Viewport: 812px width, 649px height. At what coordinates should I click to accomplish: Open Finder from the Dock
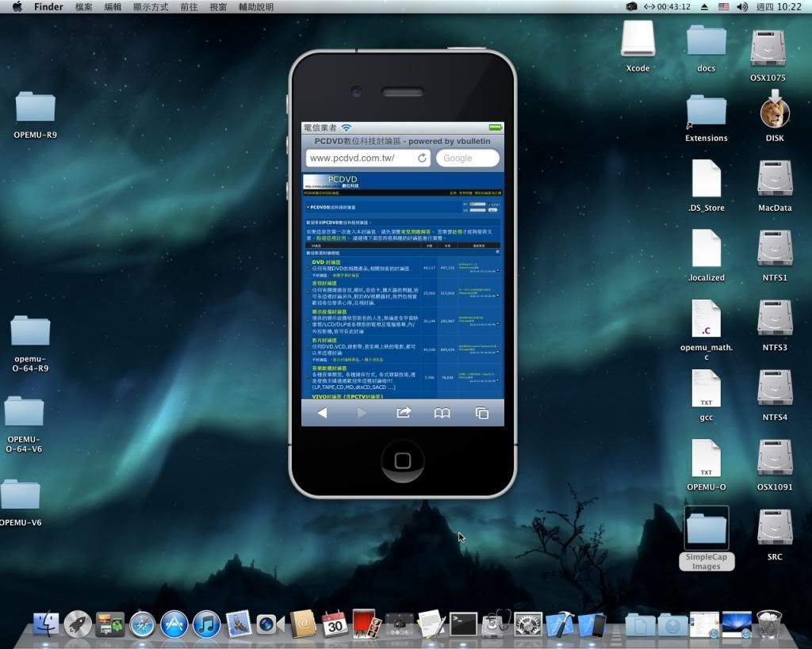click(46, 624)
